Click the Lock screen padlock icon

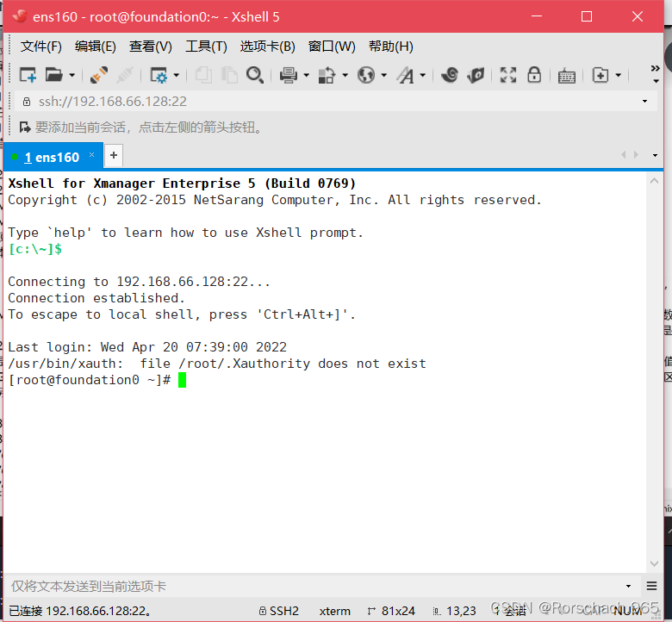click(534, 76)
